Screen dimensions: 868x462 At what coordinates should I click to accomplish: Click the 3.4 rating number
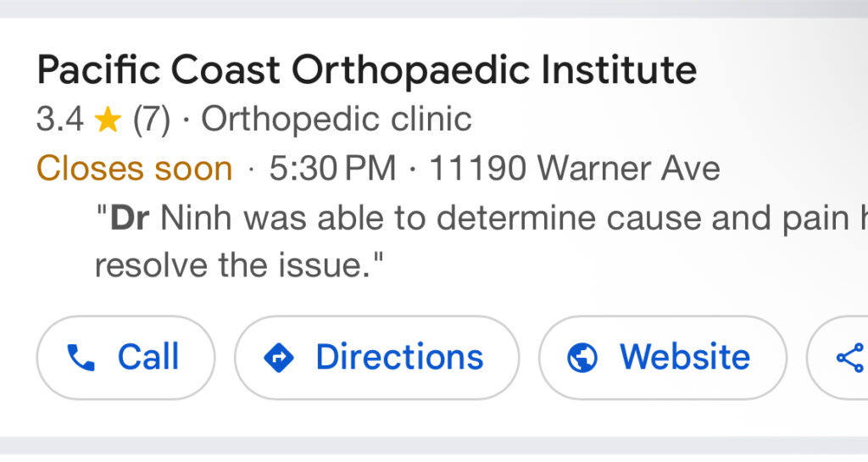(59, 120)
